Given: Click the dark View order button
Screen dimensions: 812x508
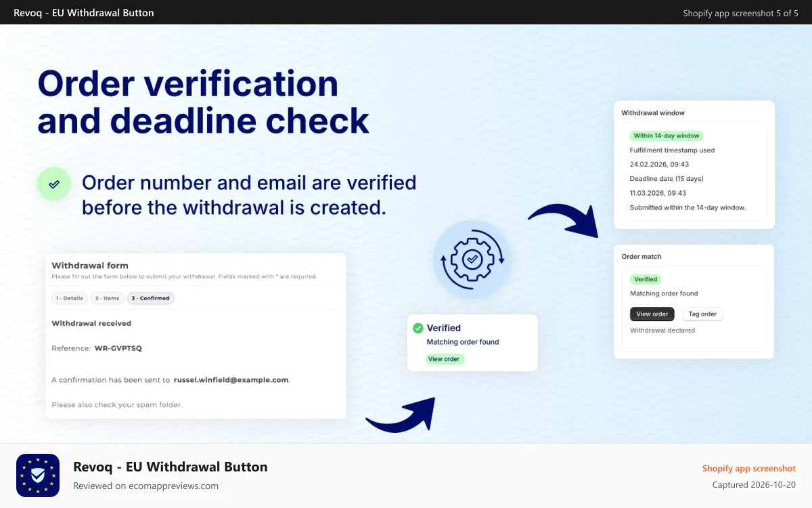Looking at the screenshot, I should pos(652,314).
